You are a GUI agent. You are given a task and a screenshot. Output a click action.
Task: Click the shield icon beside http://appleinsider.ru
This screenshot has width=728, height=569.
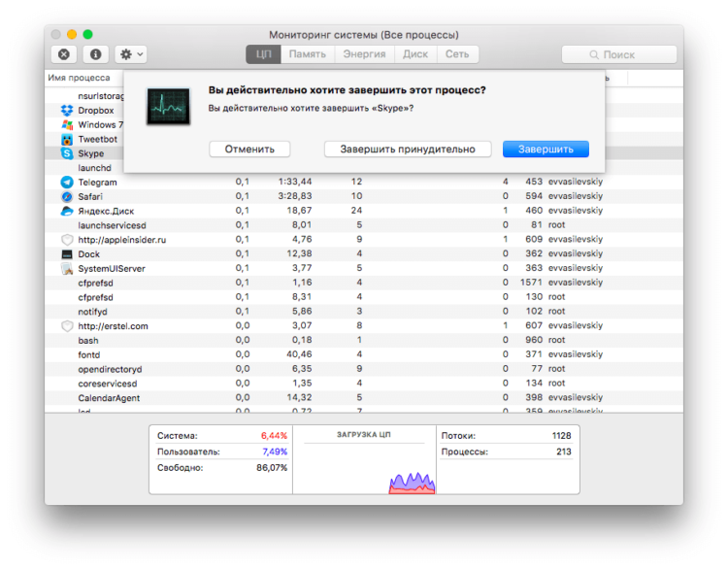[x=67, y=240]
